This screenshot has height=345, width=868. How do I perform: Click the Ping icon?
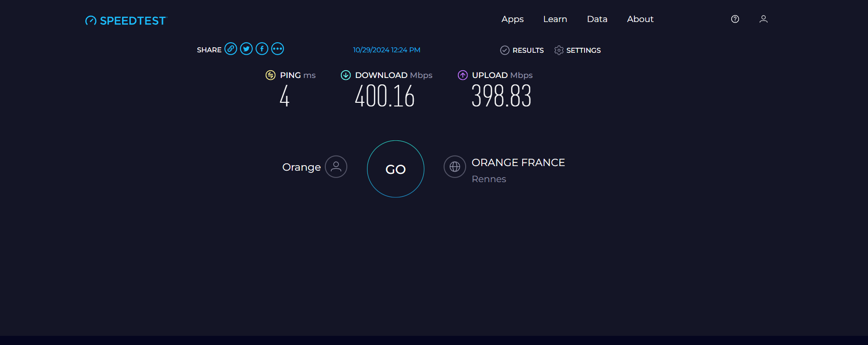[270, 75]
